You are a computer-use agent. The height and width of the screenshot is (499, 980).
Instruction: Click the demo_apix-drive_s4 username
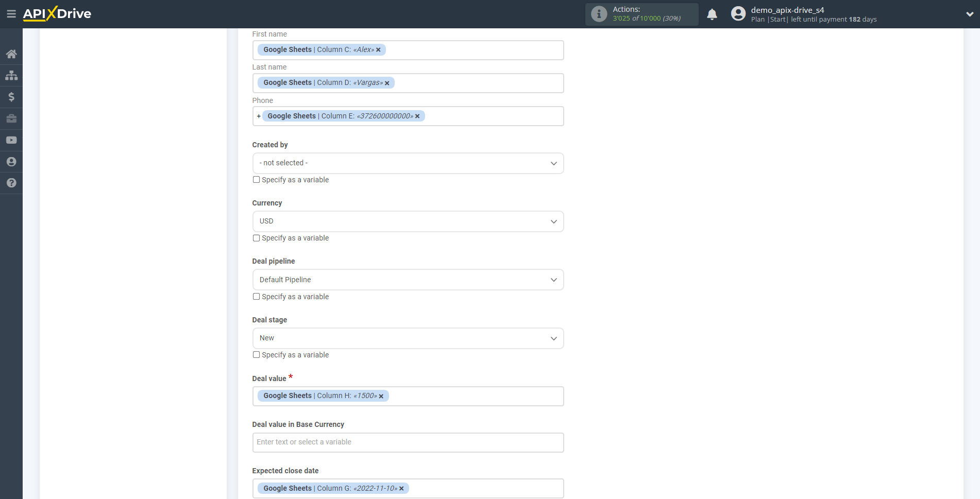[x=787, y=10]
